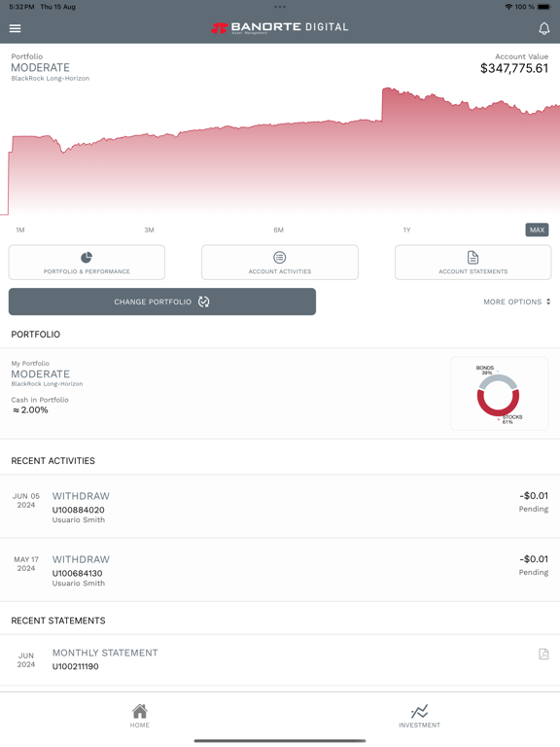Tap the Banorte Digital logo
The width and height of the screenshot is (560, 747).
280,27
